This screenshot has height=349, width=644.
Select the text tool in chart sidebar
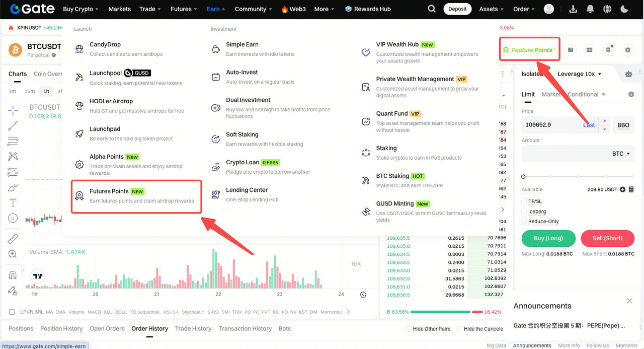[13, 202]
